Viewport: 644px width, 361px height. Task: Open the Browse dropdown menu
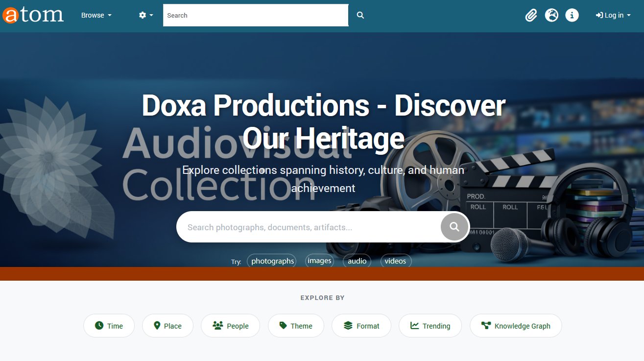[96, 15]
